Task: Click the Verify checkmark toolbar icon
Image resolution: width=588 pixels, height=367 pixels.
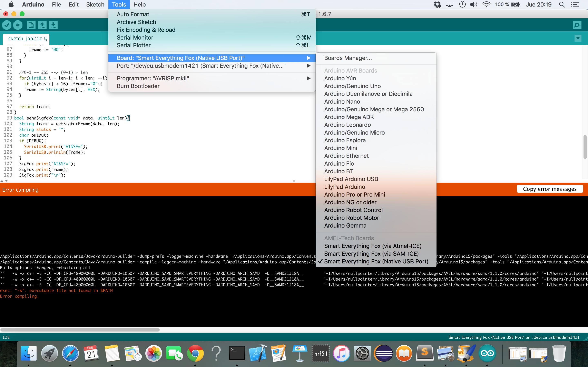Action: (x=7, y=25)
